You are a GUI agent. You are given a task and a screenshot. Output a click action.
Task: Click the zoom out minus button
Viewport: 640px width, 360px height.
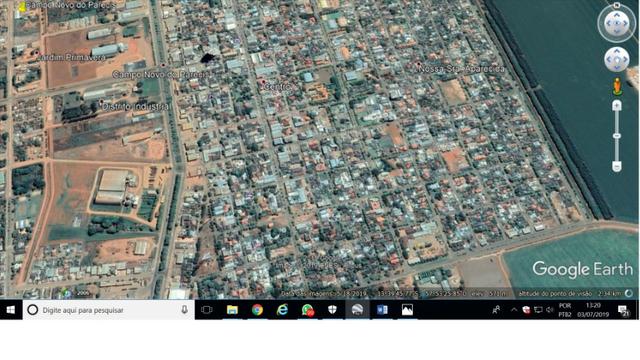[x=617, y=166]
